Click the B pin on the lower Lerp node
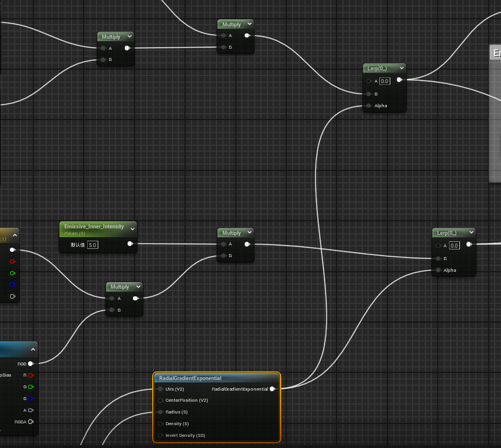The image size is (501, 448). point(438,258)
